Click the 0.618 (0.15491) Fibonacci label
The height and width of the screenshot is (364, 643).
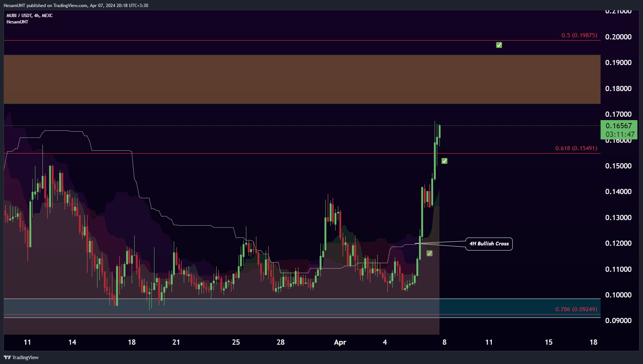(x=576, y=148)
